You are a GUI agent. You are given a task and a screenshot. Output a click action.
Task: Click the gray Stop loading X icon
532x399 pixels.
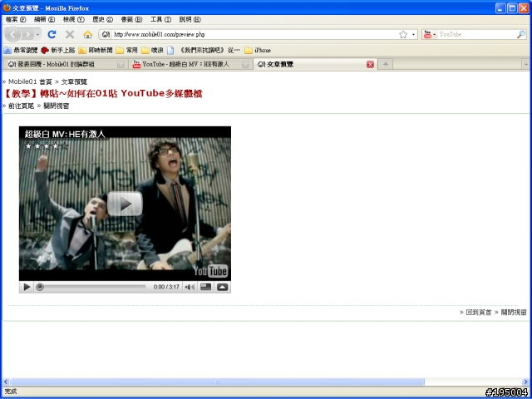tap(70, 34)
